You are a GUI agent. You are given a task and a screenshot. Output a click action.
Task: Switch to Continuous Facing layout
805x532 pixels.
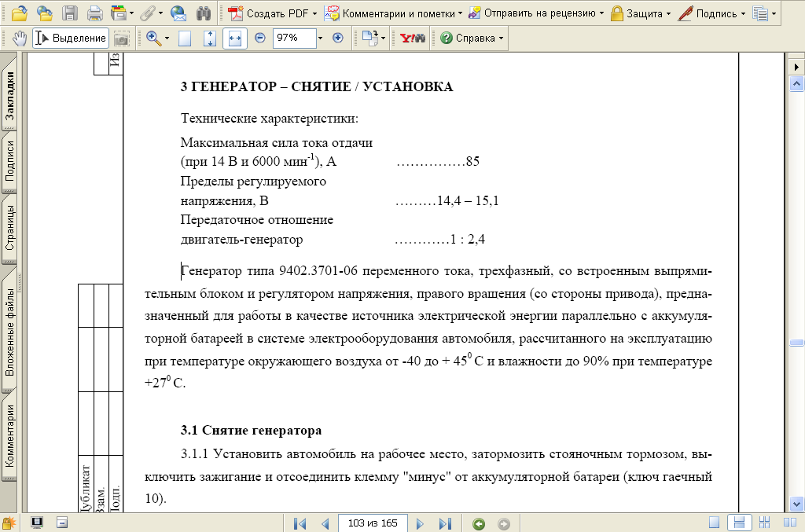point(764,523)
